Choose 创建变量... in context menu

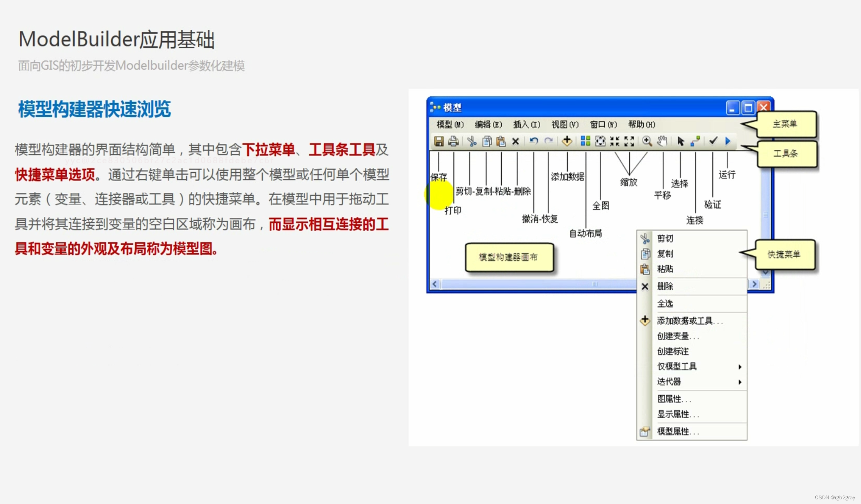(692, 336)
